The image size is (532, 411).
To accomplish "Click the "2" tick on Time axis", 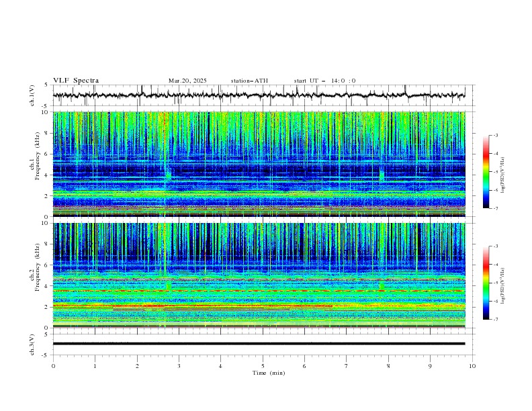I will (137, 366).
